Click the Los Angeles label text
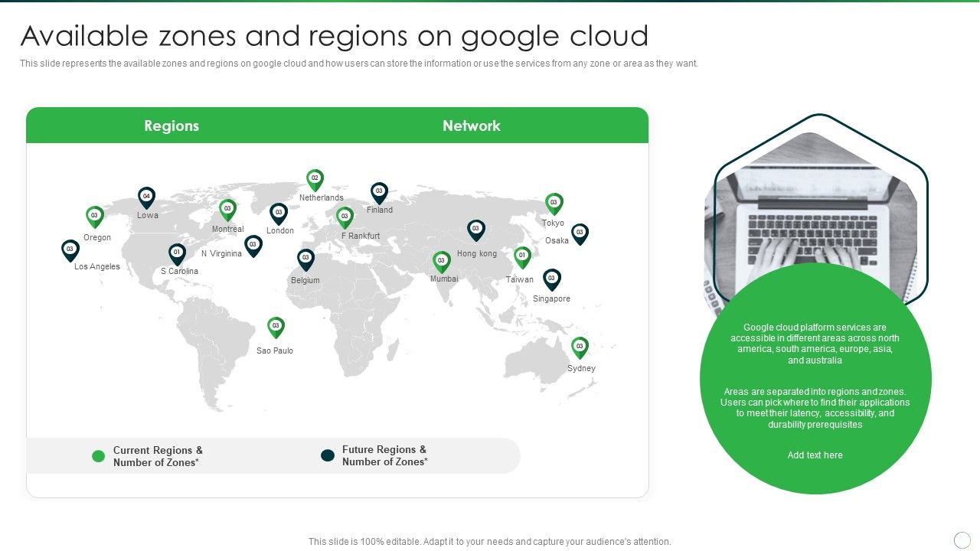This screenshot has width=980, height=551. (x=97, y=267)
